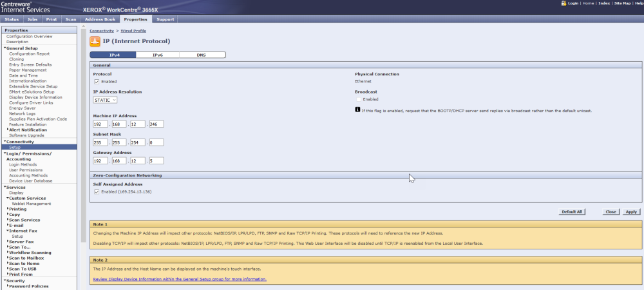This screenshot has width=644, height=290.
Task: Open Supplies Plan Activation Code item
Action: point(38,119)
